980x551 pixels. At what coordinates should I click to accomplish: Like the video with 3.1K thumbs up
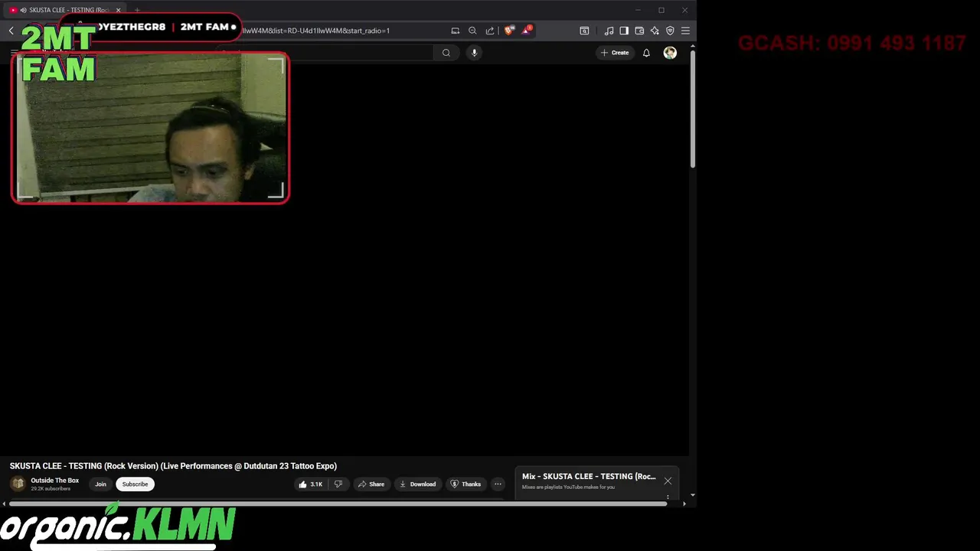(310, 484)
